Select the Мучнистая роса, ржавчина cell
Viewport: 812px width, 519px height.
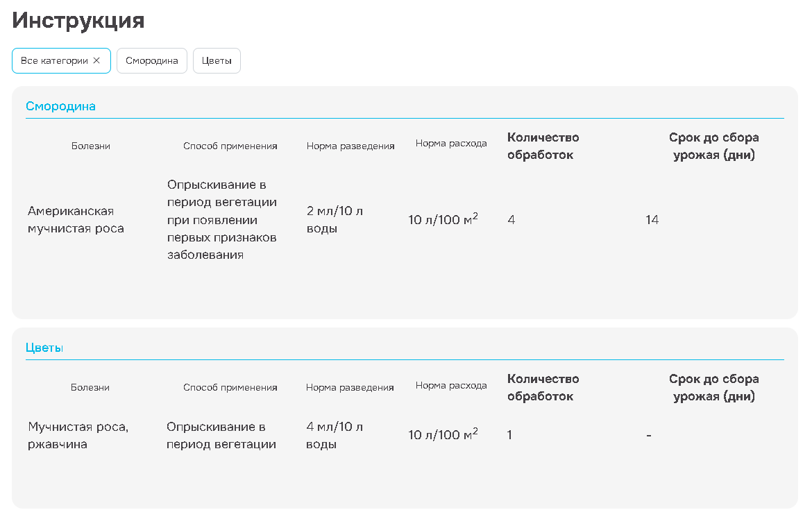(x=78, y=435)
